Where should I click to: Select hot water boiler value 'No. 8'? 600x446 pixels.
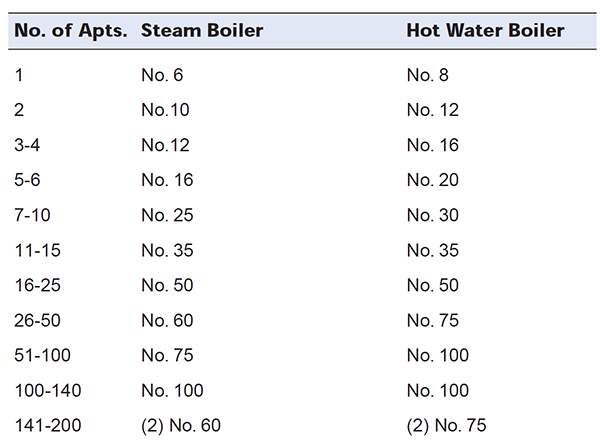coord(428,75)
